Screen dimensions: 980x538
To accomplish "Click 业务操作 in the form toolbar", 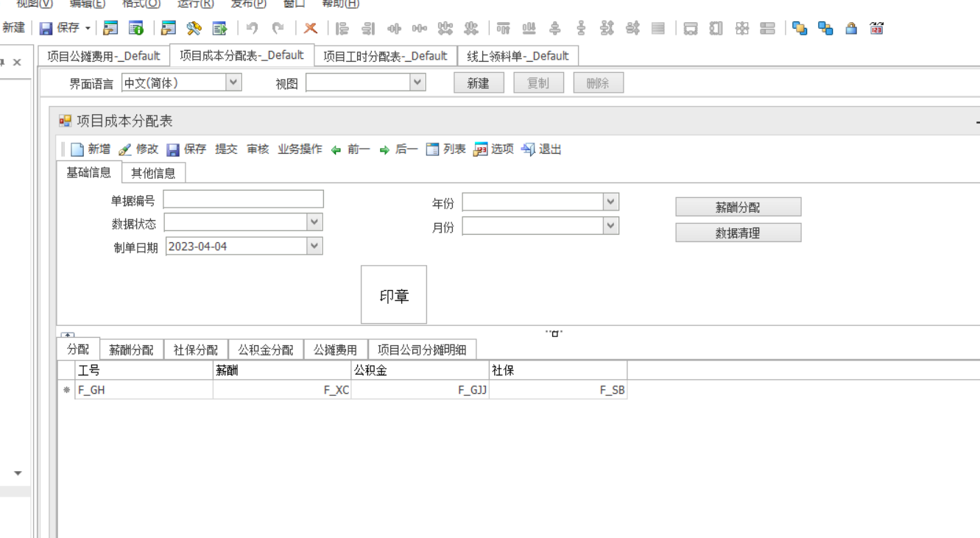I will click(x=300, y=149).
